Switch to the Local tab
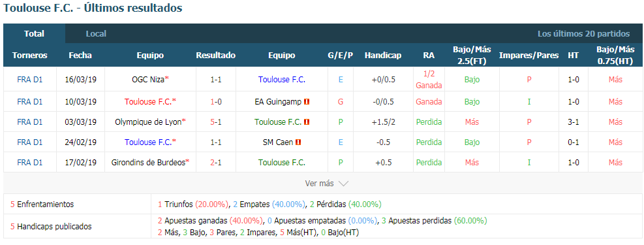 coord(96,34)
